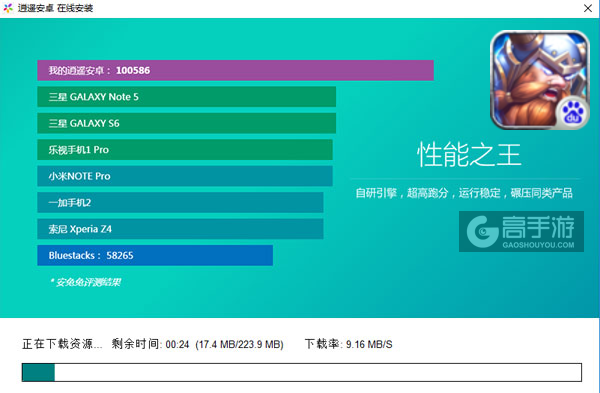Select the 三星 GALAXY Note 5 bar
The image size is (600, 393).
(186, 97)
